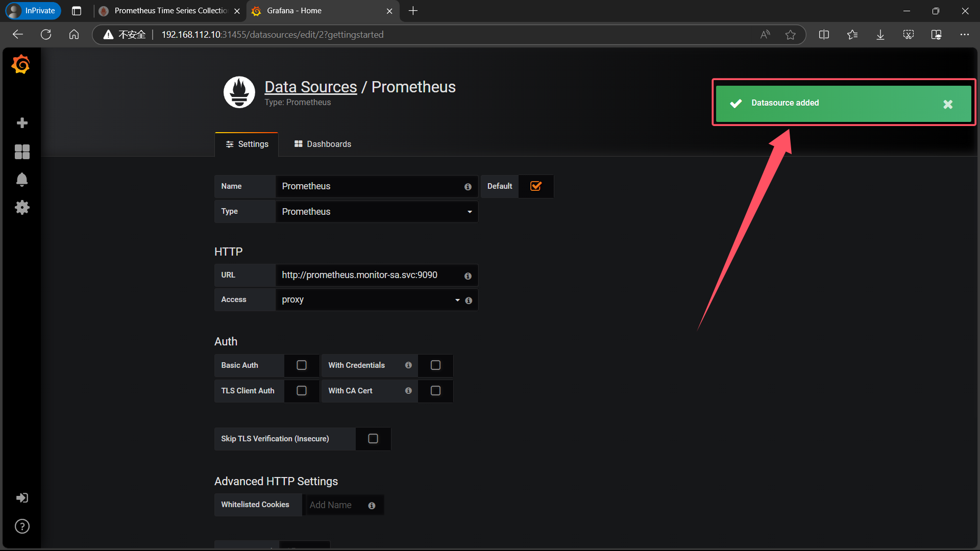Switch to the Dashboards tab

pos(323,144)
